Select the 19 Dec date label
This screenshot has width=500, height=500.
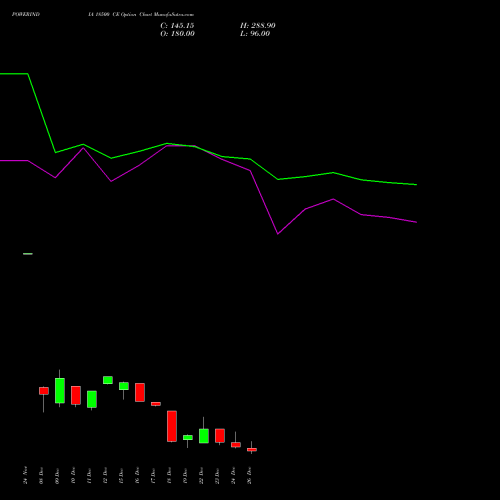pyautogui.click(x=185, y=476)
